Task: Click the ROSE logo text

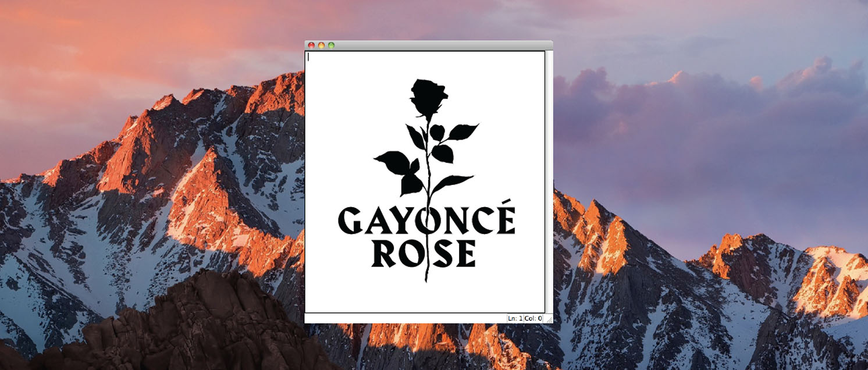Action: click(424, 253)
